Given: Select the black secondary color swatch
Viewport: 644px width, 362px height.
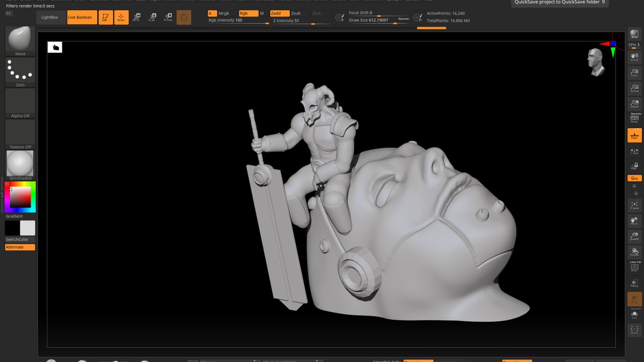Looking at the screenshot, I should click(x=12, y=228).
